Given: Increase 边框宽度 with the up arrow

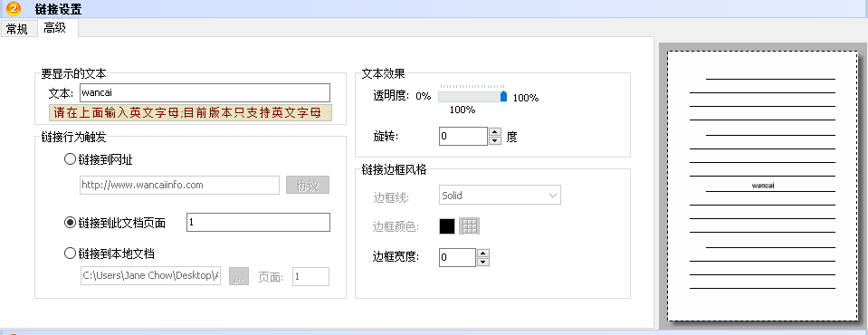Looking at the screenshot, I should pos(483,253).
